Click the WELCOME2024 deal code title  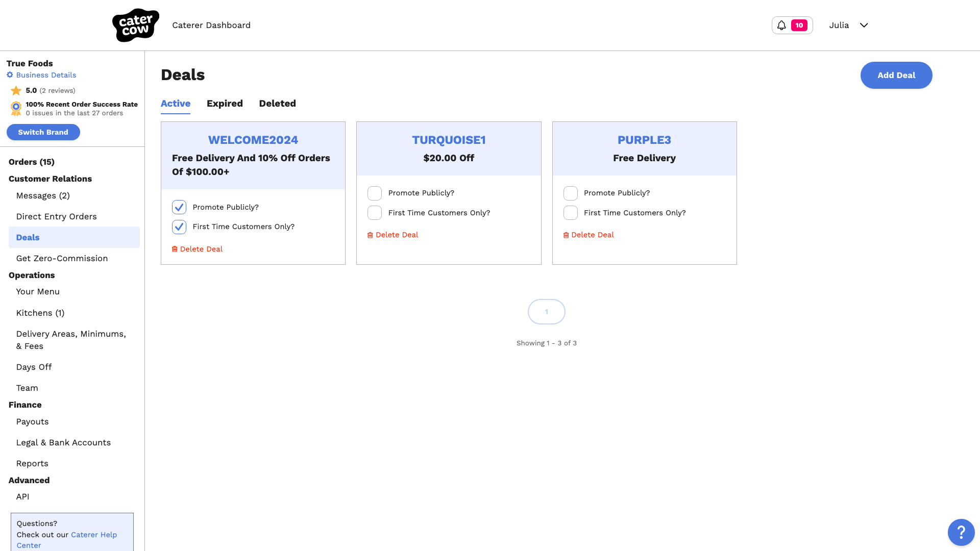pos(253,140)
